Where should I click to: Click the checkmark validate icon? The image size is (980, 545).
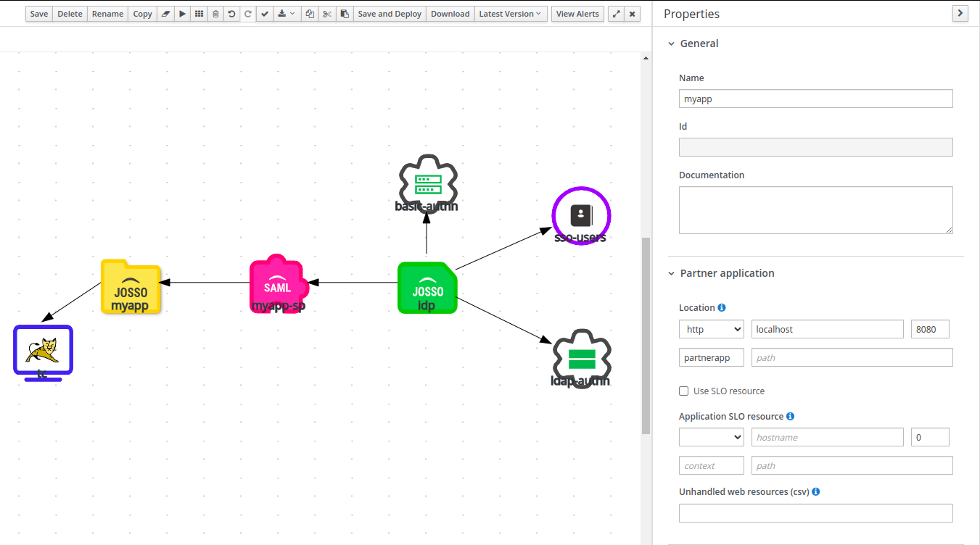tap(265, 14)
